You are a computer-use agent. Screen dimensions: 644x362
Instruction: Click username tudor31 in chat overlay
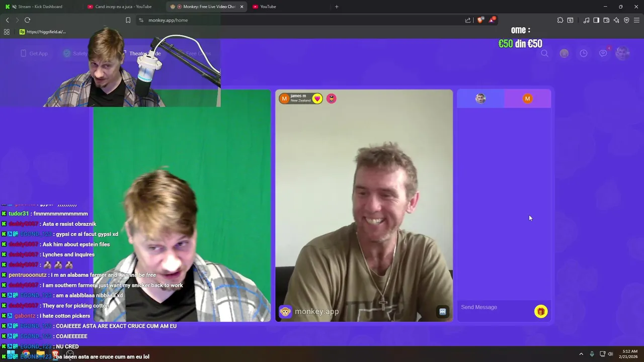pyautogui.click(x=19, y=214)
